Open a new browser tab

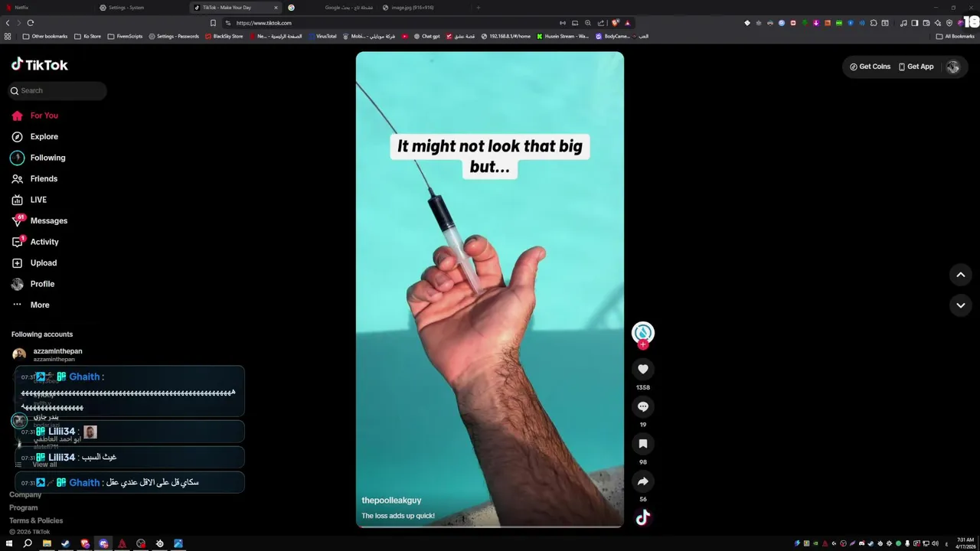click(478, 8)
